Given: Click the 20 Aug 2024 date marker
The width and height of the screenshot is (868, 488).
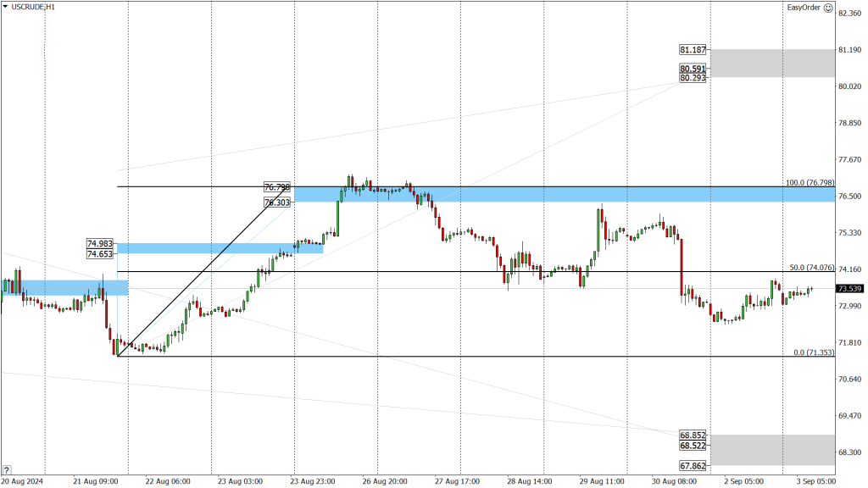Looking at the screenshot, I should [22, 481].
